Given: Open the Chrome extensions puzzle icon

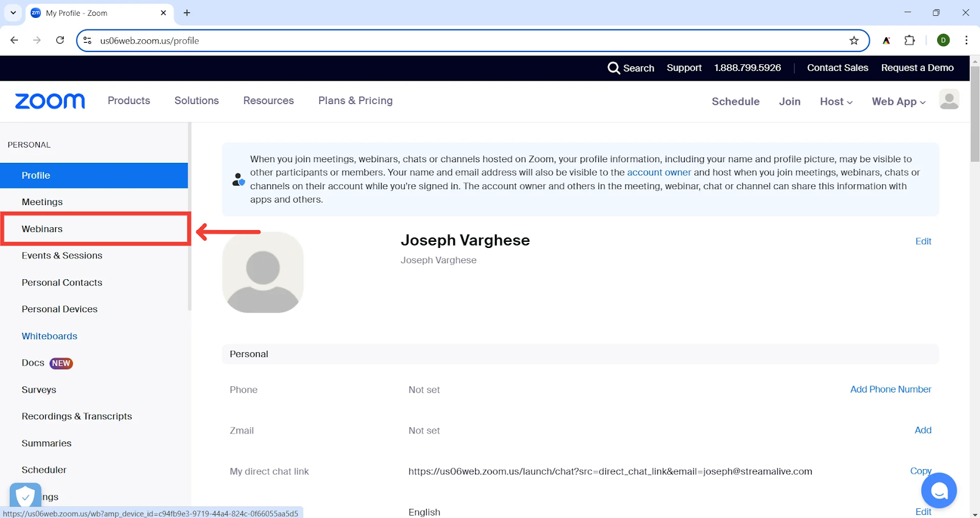Looking at the screenshot, I should (910, 40).
